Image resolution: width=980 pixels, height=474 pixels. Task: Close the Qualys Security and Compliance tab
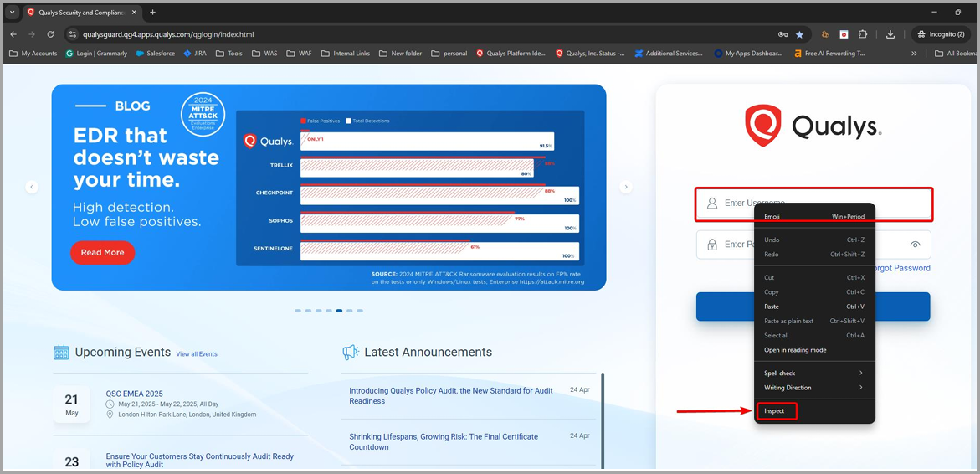pyautogui.click(x=134, y=13)
